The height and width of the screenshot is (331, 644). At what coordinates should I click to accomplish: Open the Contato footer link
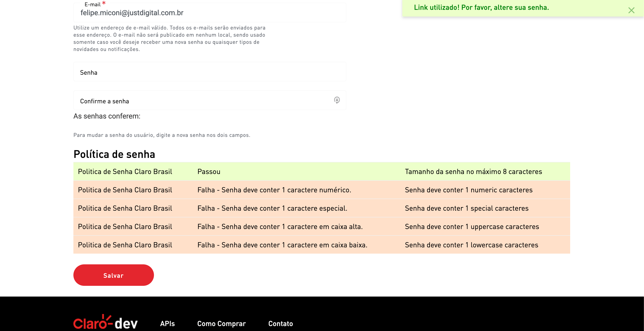[x=281, y=323]
